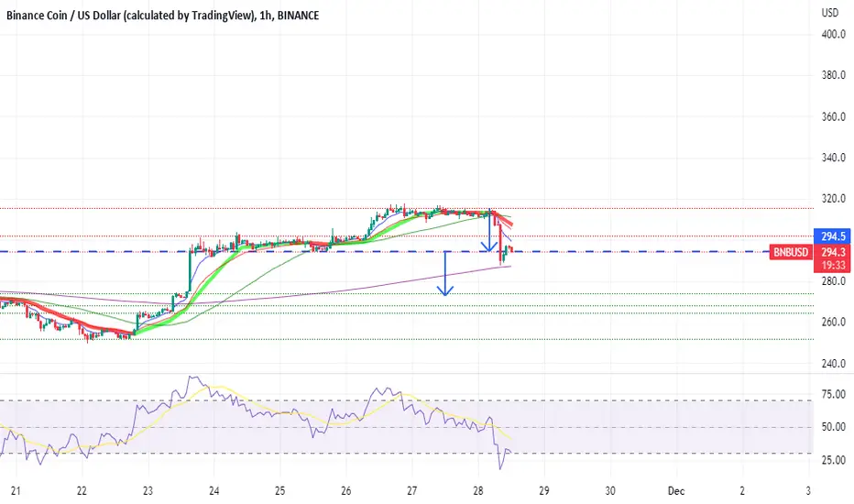Click date 21 on time axis
The width and height of the screenshot is (854, 504).
tap(16, 491)
